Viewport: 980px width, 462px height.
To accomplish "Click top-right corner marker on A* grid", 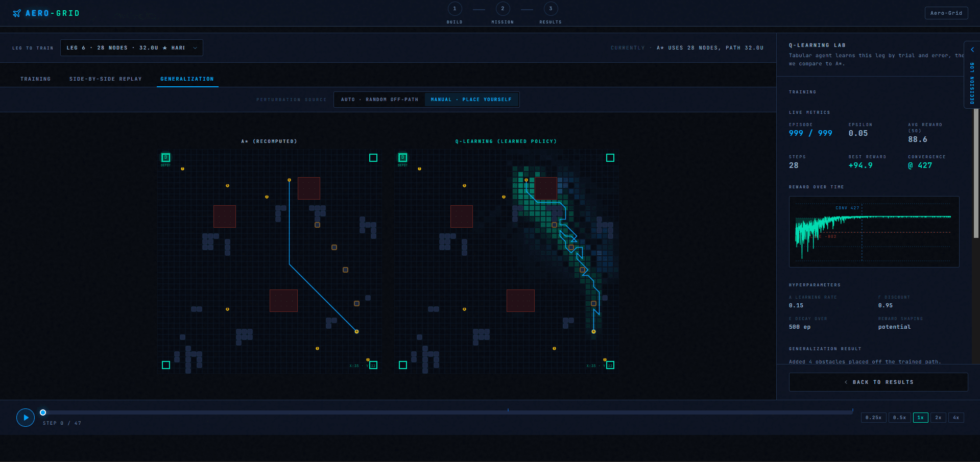I will [x=373, y=158].
